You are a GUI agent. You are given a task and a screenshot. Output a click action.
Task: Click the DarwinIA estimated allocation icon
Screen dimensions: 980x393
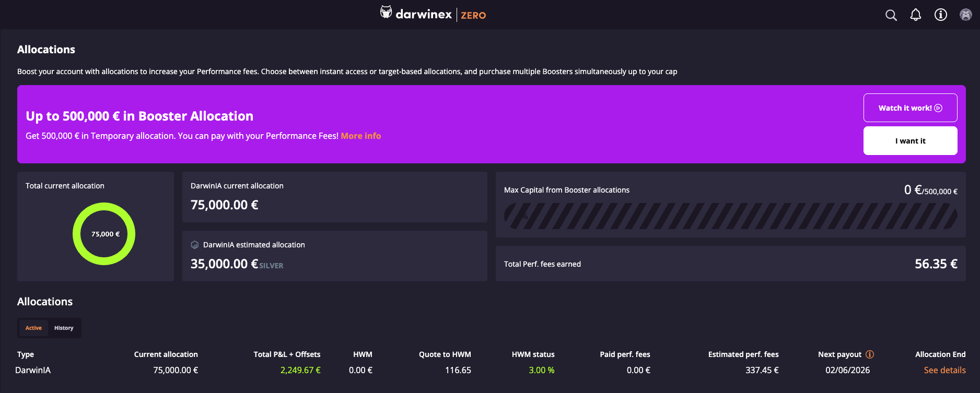pos(195,245)
